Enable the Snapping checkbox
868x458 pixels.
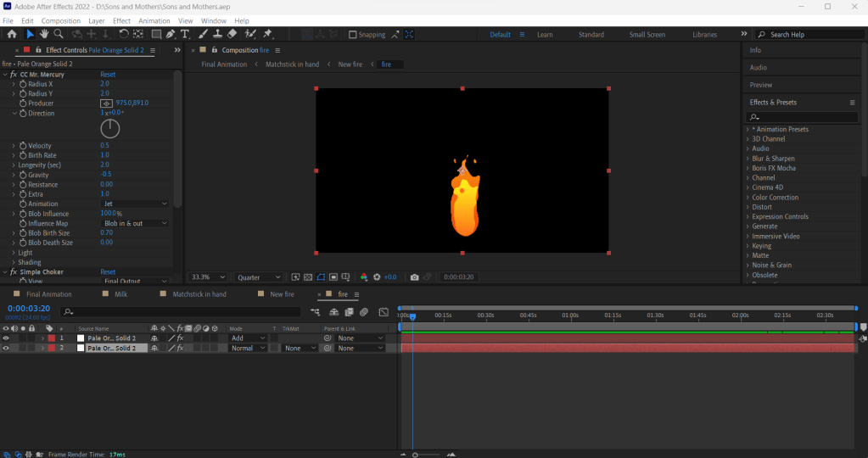[353, 35]
